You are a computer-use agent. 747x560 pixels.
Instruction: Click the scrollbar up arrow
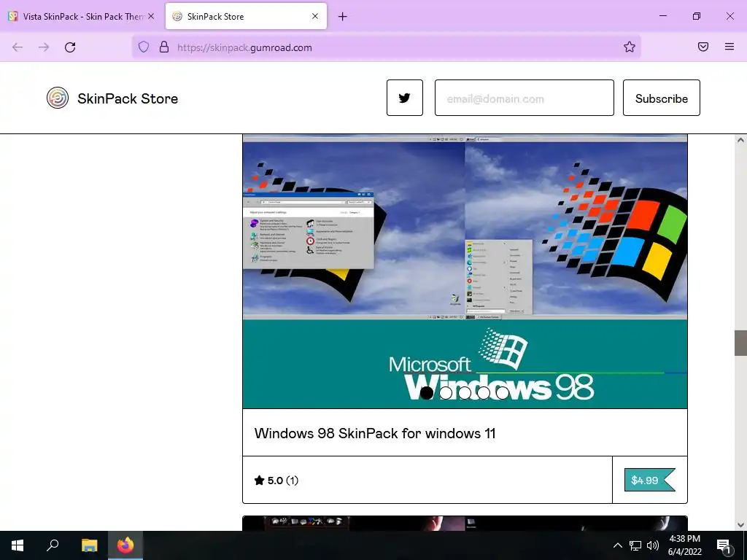pyautogui.click(x=740, y=140)
